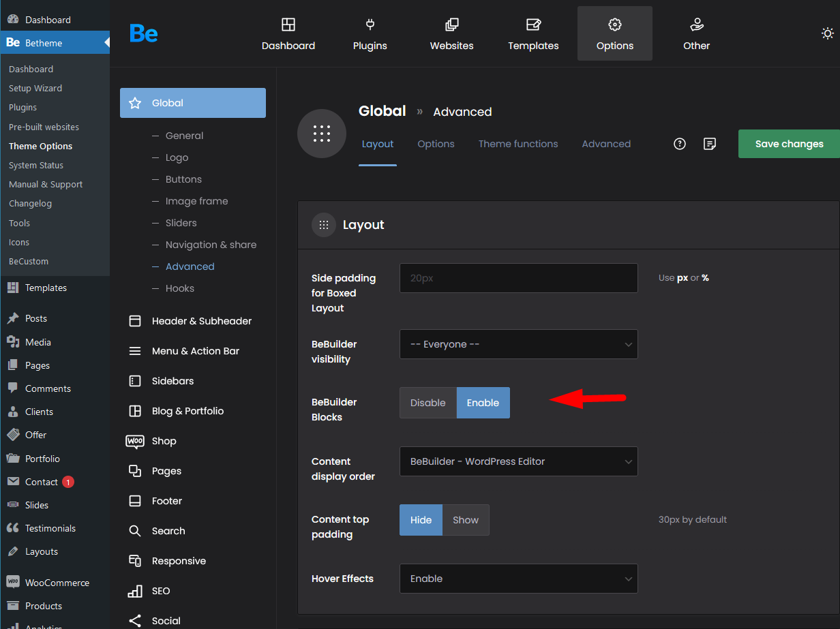Open Tools in Betheme submenu
Viewport: 840px width, 629px height.
[x=19, y=223]
